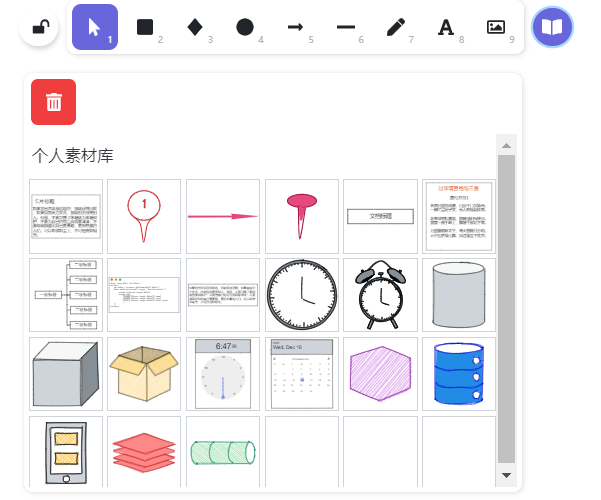Screen dimensions: 601x500
Task: Click the 个人素材库 heading
Action: click(x=72, y=156)
